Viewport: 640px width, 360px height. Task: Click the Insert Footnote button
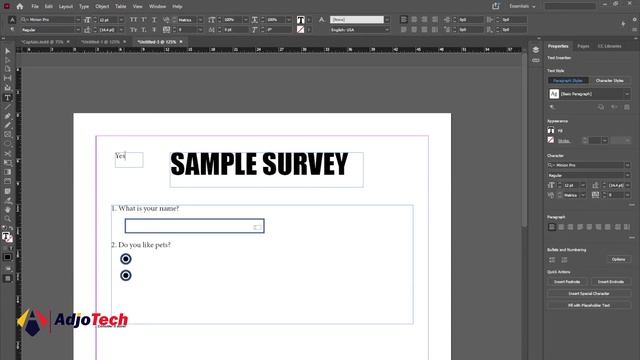pyautogui.click(x=567, y=282)
